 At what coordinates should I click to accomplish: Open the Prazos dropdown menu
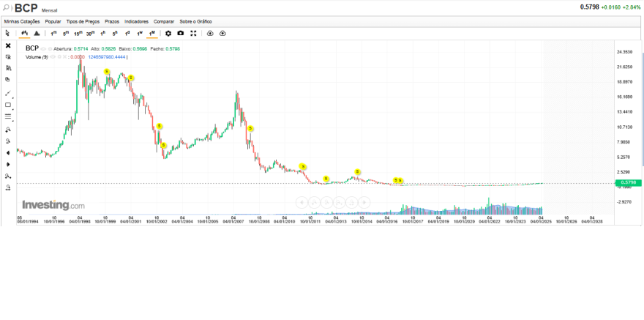(112, 21)
